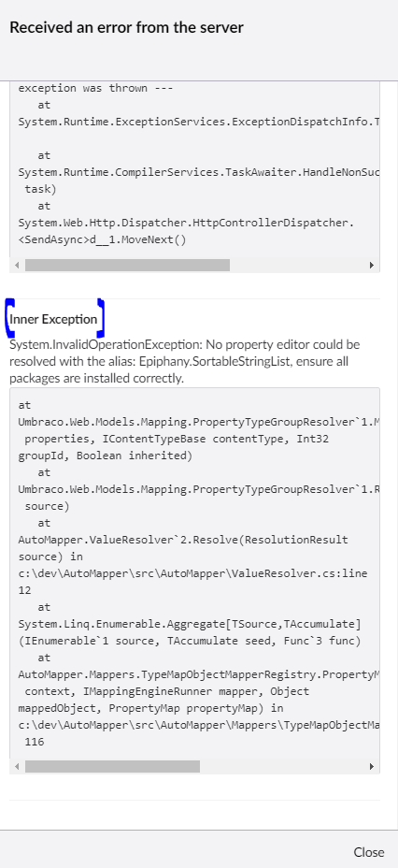This screenshot has height=868, width=398.
Task: Click 'Received an error from the server' title
Action: point(126,27)
